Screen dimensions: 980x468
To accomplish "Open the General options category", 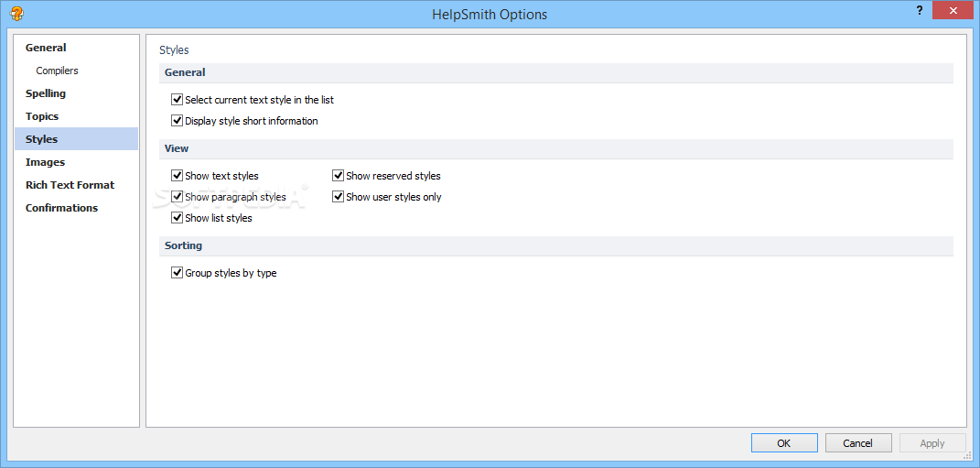I will point(76,49).
